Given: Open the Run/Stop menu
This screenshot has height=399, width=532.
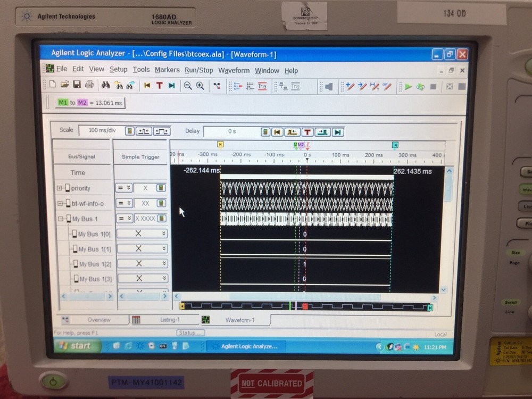Looking at the screenshot, I should [199, 70].
